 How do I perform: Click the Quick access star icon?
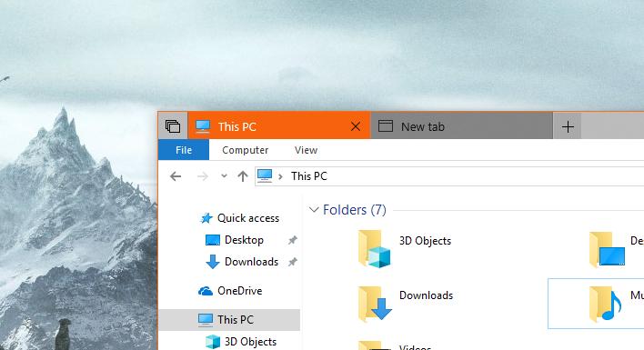206,218
